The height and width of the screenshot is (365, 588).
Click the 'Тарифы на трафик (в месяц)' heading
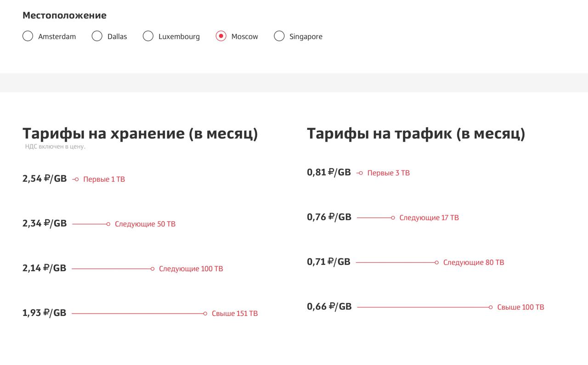[x=416, y=133]
